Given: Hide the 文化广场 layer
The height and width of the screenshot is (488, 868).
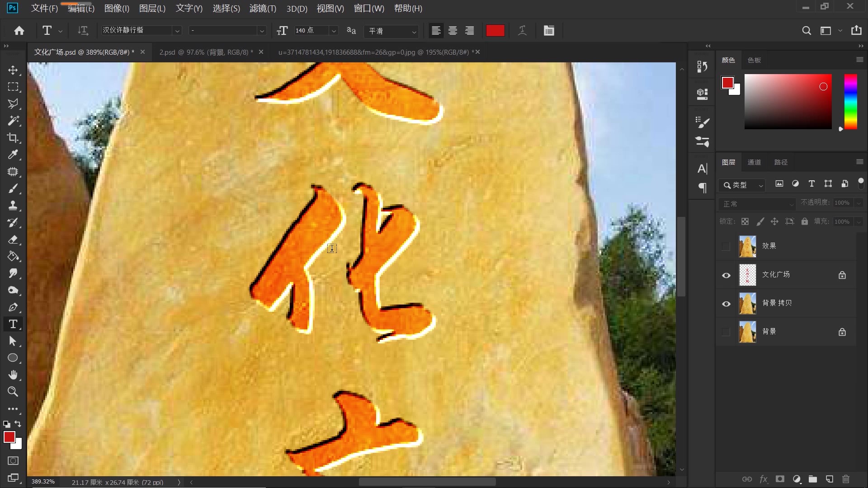Looking at the screenshot, I should [726, 275].
